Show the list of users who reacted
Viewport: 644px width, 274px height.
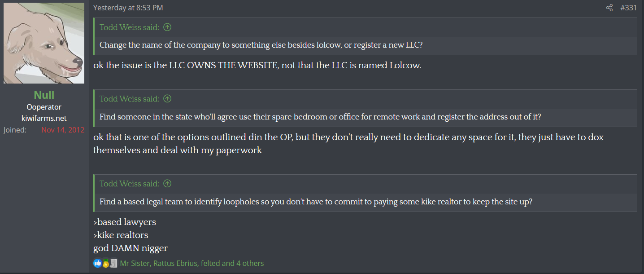(x=192, y=263)
